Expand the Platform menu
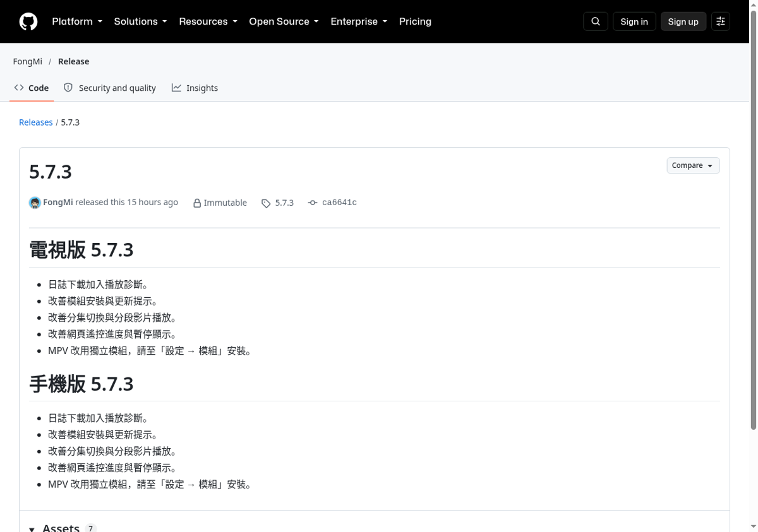 point(77,21)
